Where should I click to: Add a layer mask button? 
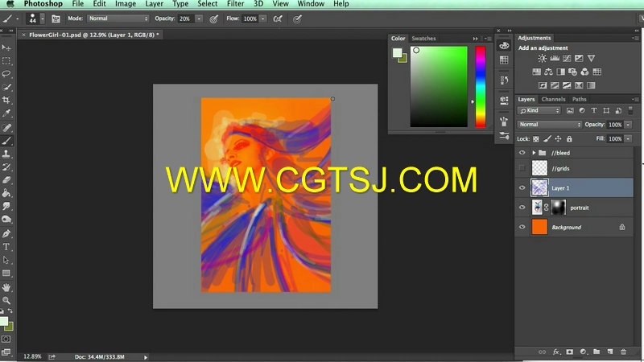tap(570, 352)
